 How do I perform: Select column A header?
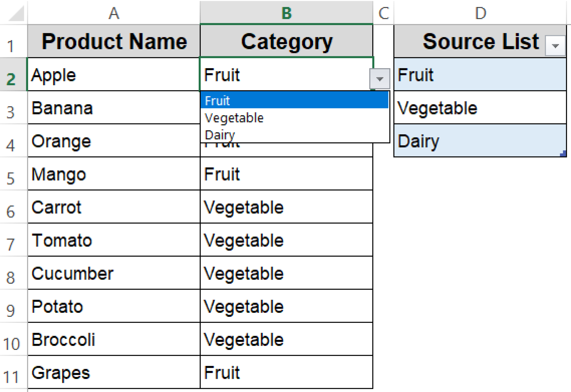(x=114, y=13)
